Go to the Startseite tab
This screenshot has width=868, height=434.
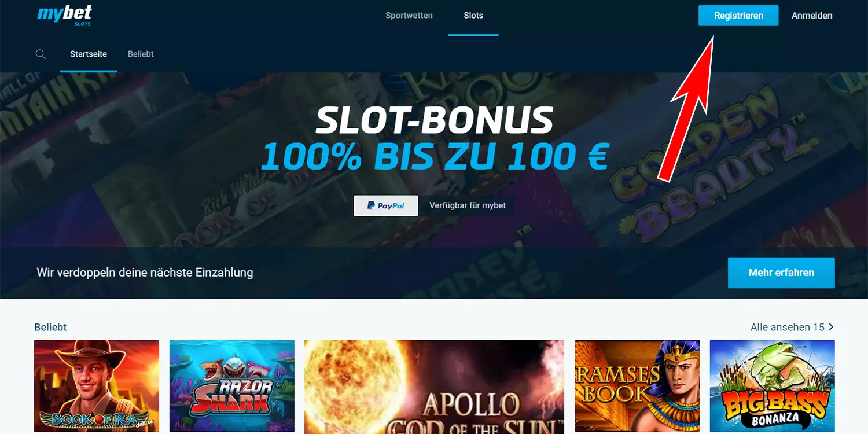(89, 54)
